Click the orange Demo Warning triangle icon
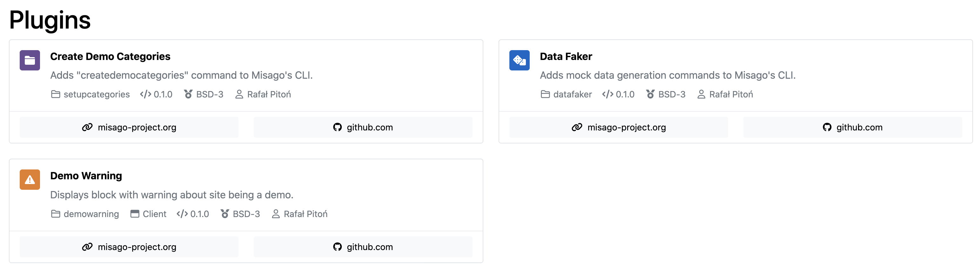 [x=30, y=180]
